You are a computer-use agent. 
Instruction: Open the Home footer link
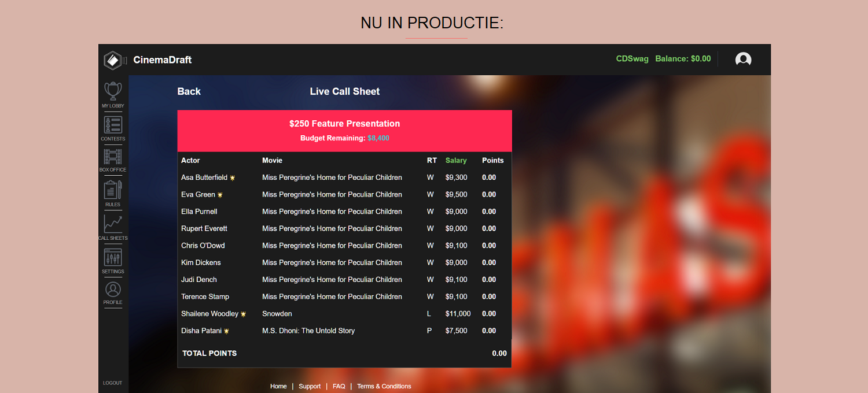(x=278, y=386)
